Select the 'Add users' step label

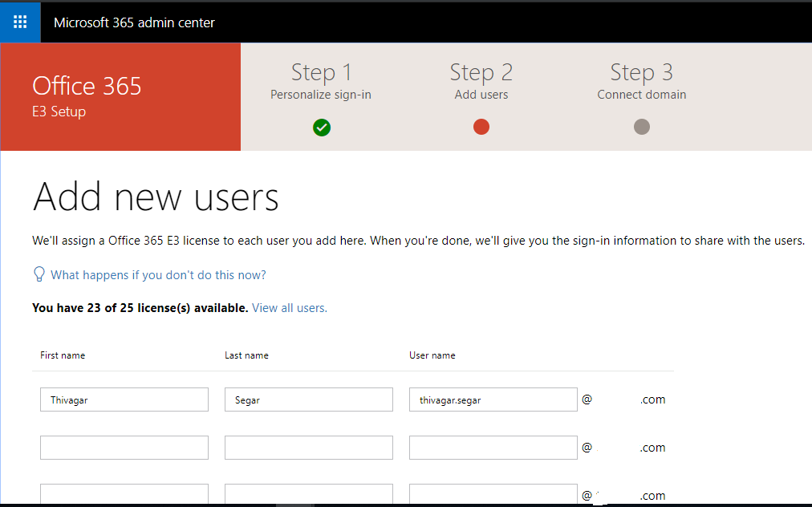tap(481, 94)
